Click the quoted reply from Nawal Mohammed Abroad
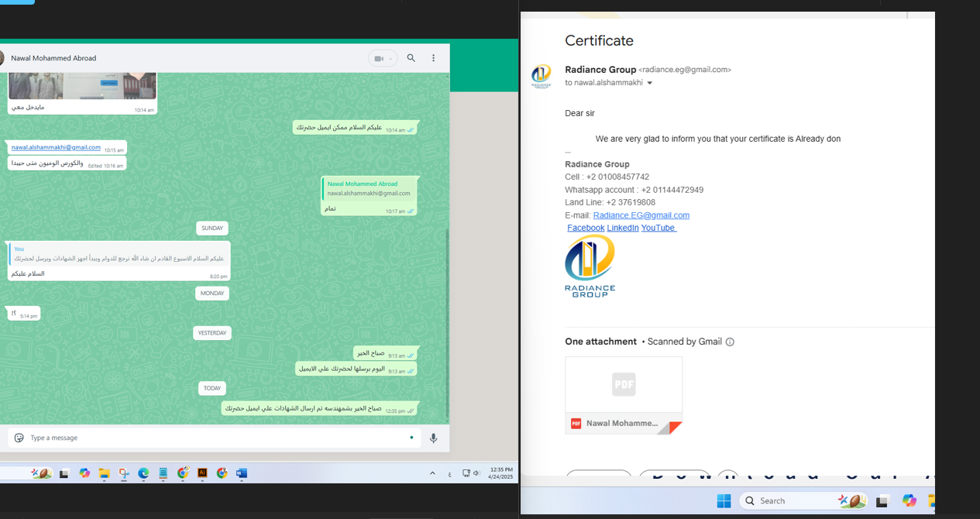 click(x=370, y=189)
